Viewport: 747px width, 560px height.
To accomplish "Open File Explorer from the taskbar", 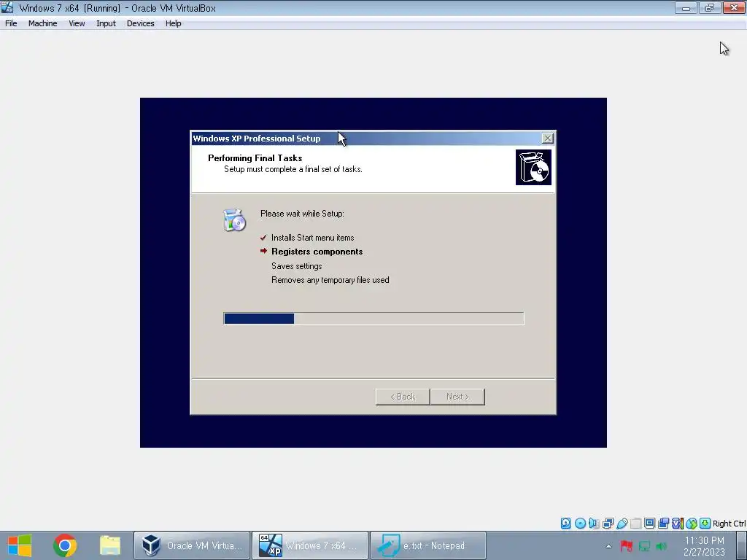I will 109,545.
